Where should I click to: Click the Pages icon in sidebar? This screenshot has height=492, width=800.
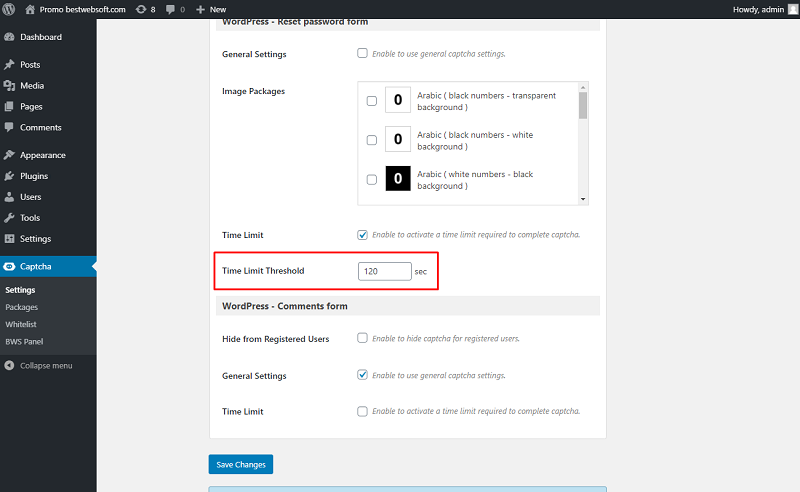[x=9, y=106]
